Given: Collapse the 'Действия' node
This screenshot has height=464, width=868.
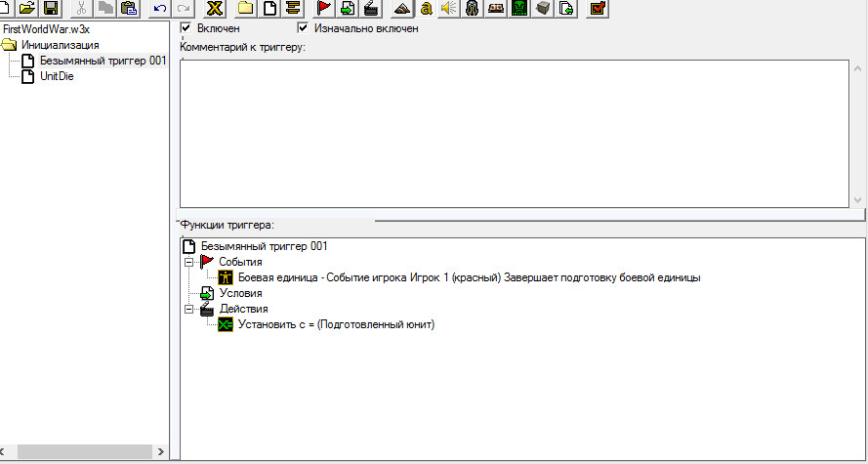Looking at the screenshot, I should (x=189, y=310).
